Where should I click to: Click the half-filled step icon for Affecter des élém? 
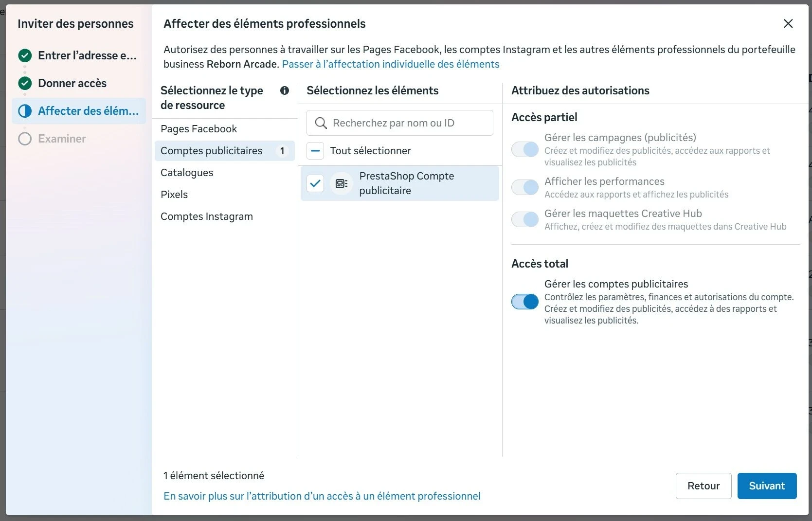[x=25, y=111]
